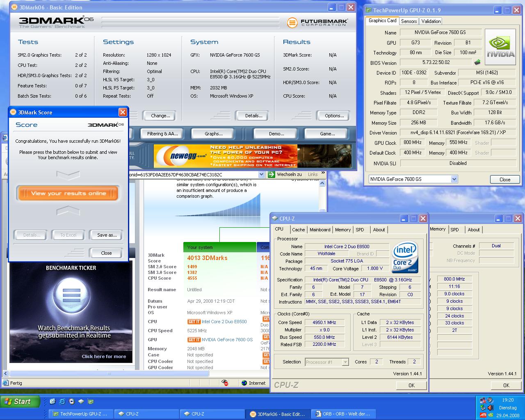
Task: Click the GET IT badge beside Intel Core 2 Duo E8500
Action: 194,322
